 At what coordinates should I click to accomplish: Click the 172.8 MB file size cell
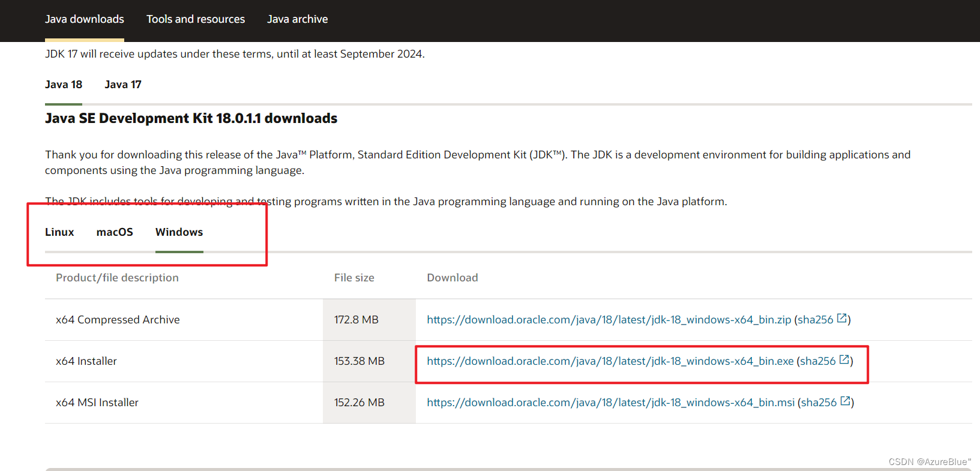pos(369,320)
